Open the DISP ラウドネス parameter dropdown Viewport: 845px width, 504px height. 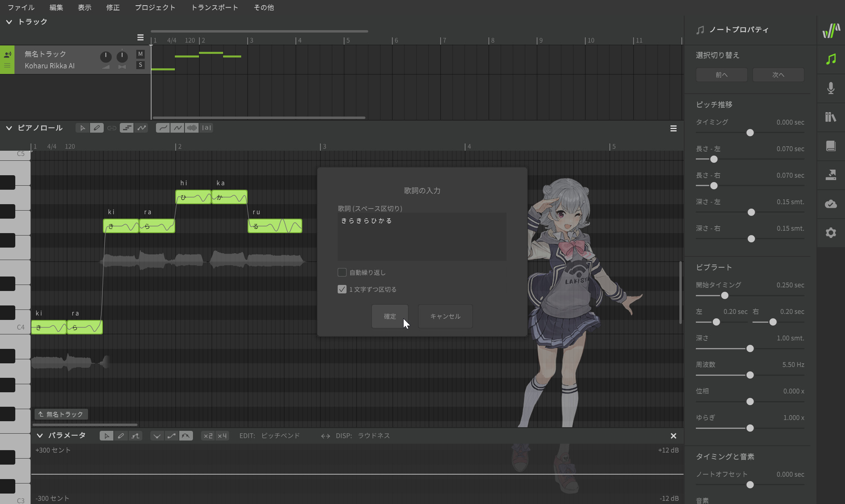374,436
